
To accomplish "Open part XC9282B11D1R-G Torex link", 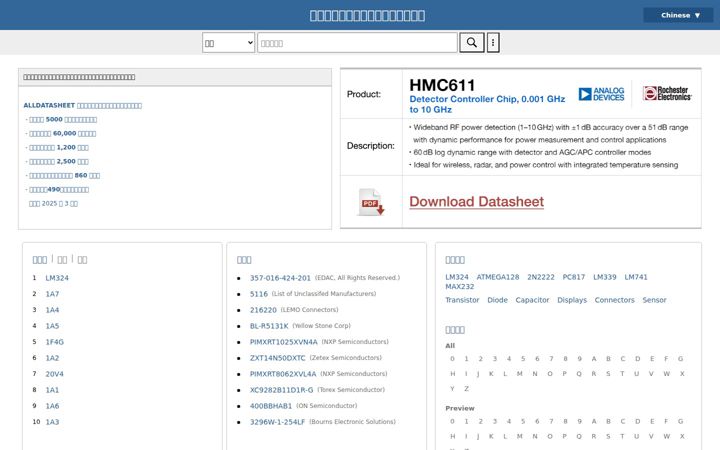I will click(281, 390).
